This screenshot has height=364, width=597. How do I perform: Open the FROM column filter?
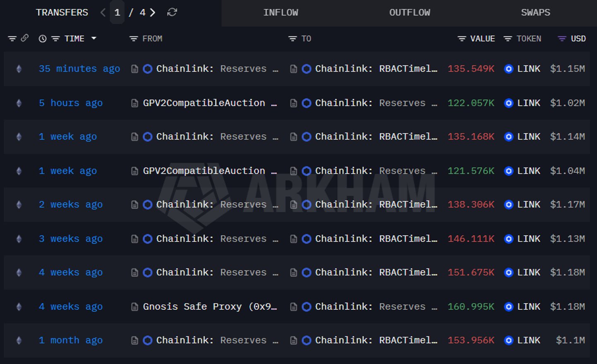134,38
